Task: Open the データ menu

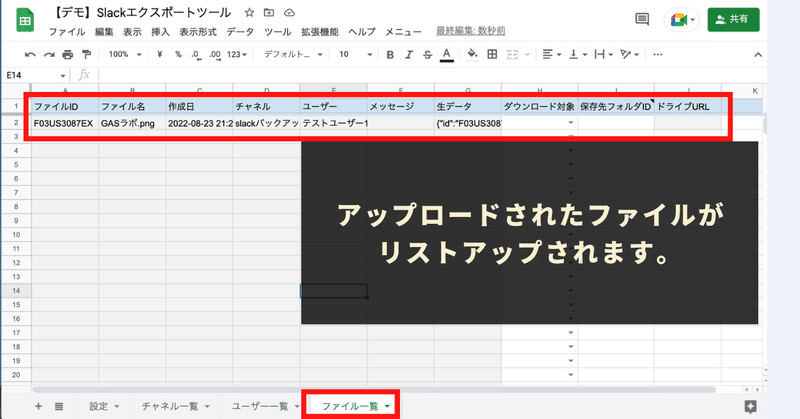Action: tap(240, 32)
